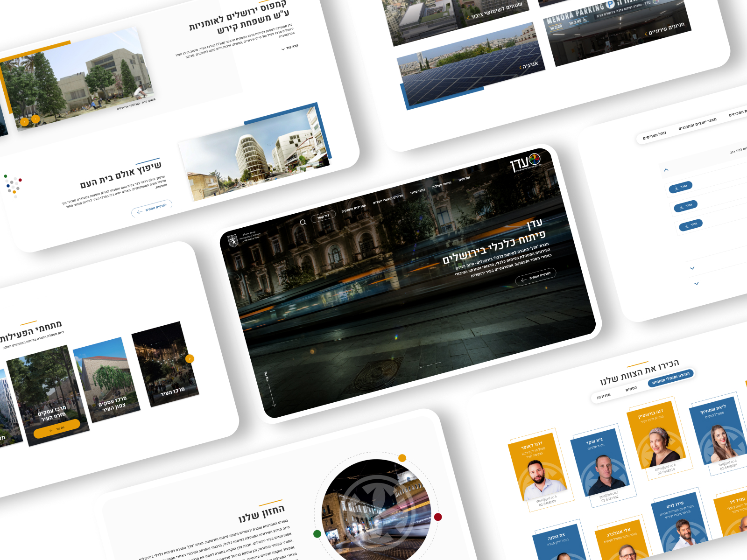Click the Jerusalem Municipality lion emblem

point(233,241)
